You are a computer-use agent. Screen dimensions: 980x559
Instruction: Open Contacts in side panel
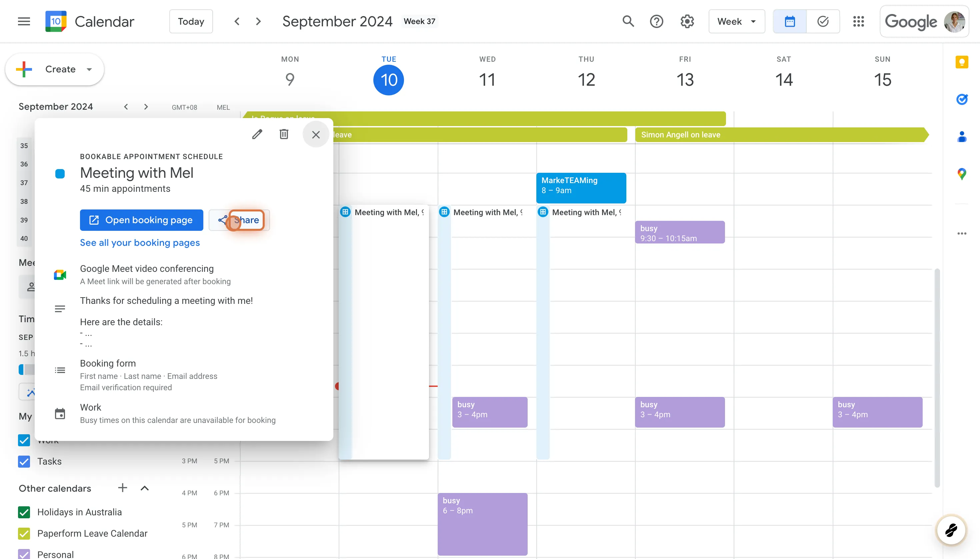pos(962,137)
